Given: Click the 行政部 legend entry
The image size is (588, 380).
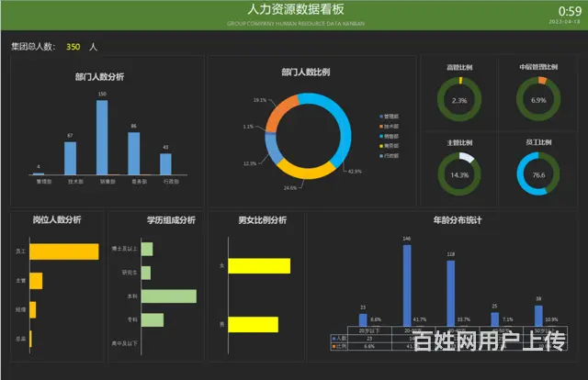Looking at the screenshot, I should point(390,155).
